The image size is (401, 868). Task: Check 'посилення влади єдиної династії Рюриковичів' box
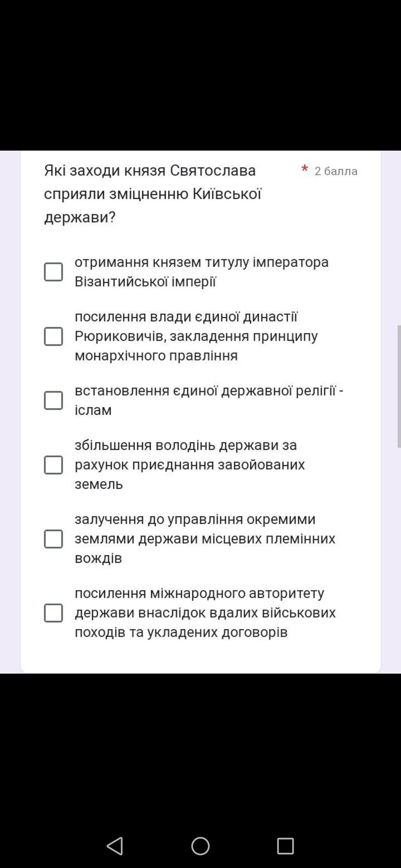click(x=53, y=336)
